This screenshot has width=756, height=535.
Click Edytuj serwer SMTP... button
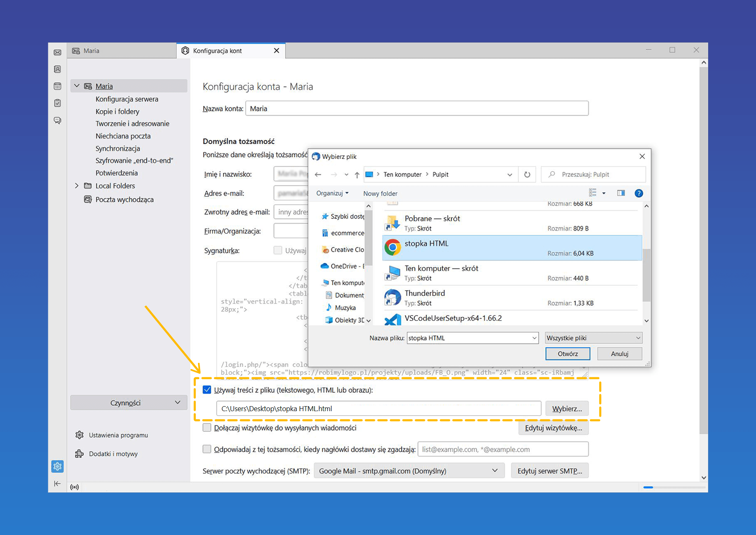click(x=550, y=471)
